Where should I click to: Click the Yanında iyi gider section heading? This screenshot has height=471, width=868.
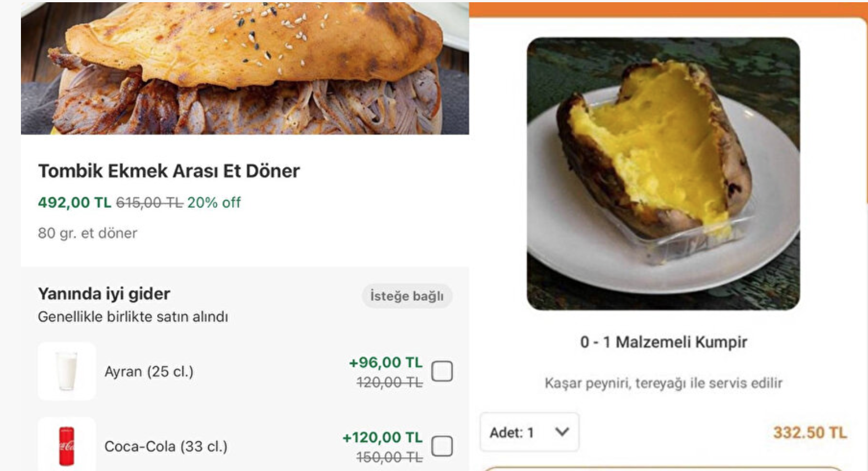tap(104, 293)
